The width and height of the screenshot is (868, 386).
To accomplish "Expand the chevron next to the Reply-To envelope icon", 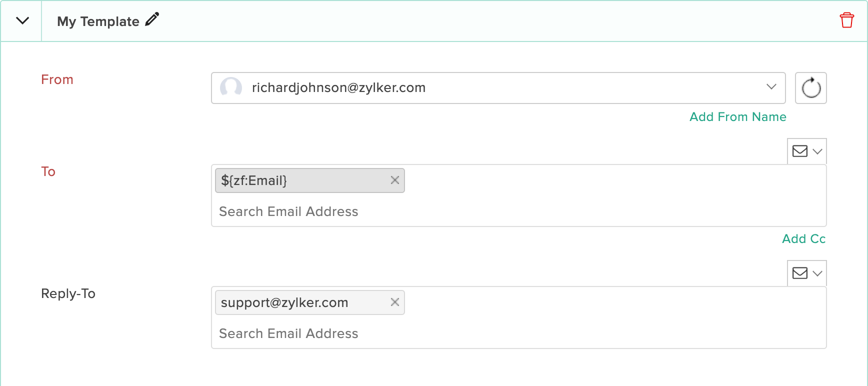I will (x=817, y=273).
